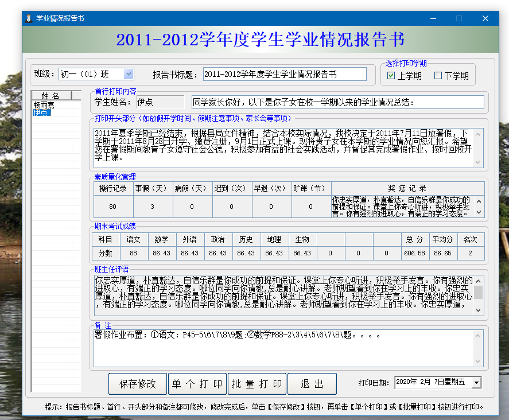Close the 学业情况报告书 window

tap(485, 18)
